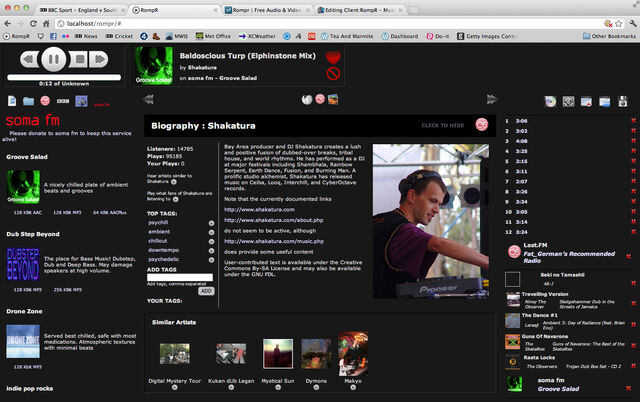Screen dimensions: 640x402
Task: Select Dub Step Beyond 256 KBit MP3 stream
Action: click(68, 290)
